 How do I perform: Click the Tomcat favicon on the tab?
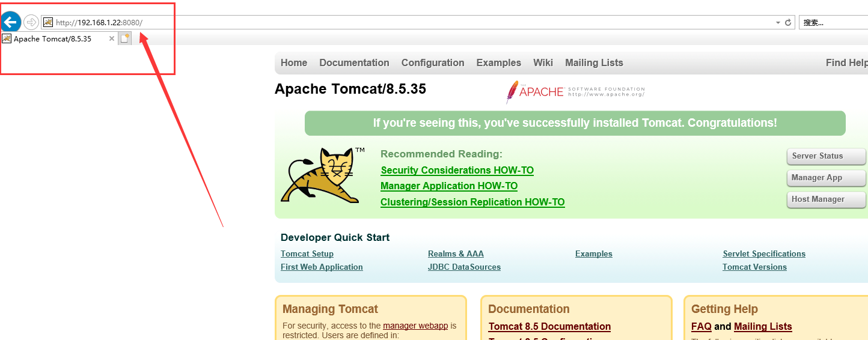pos(7,38)
